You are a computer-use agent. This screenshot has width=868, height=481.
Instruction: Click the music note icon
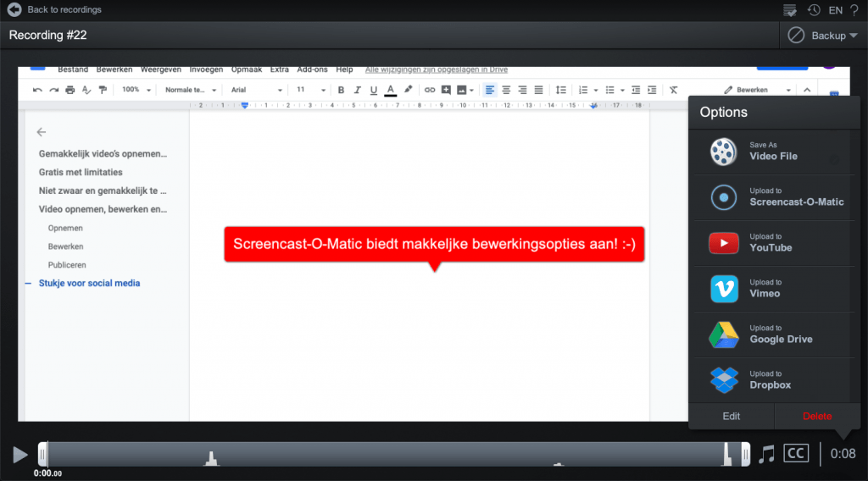766,454
